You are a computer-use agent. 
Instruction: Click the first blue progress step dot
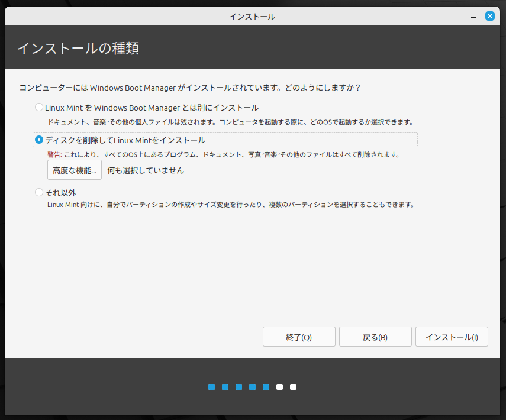click(211, 387)
